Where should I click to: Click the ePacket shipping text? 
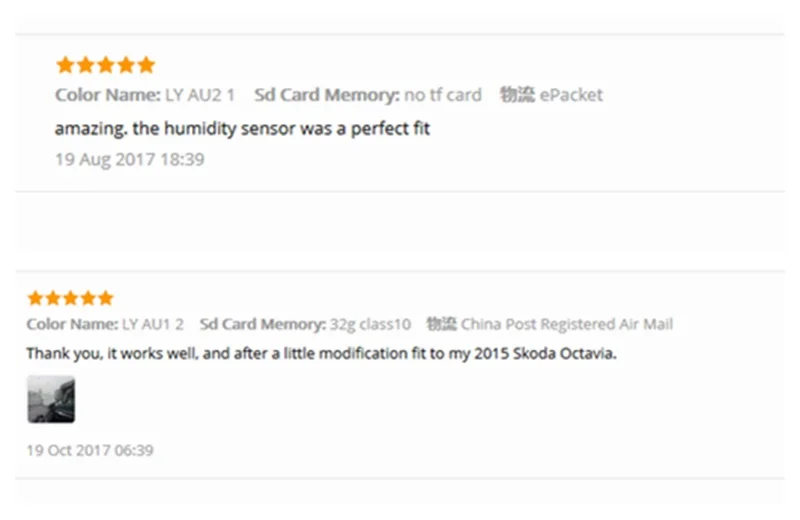point(571,95)
